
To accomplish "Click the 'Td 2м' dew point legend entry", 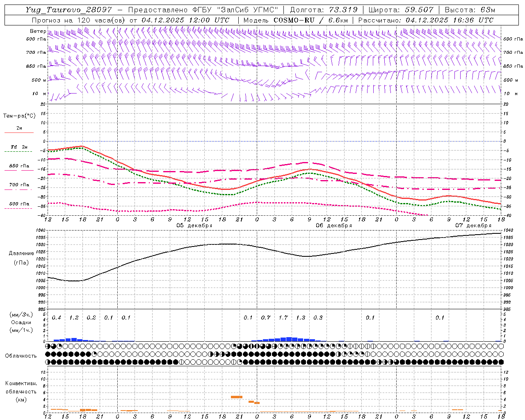I will 19,147.
